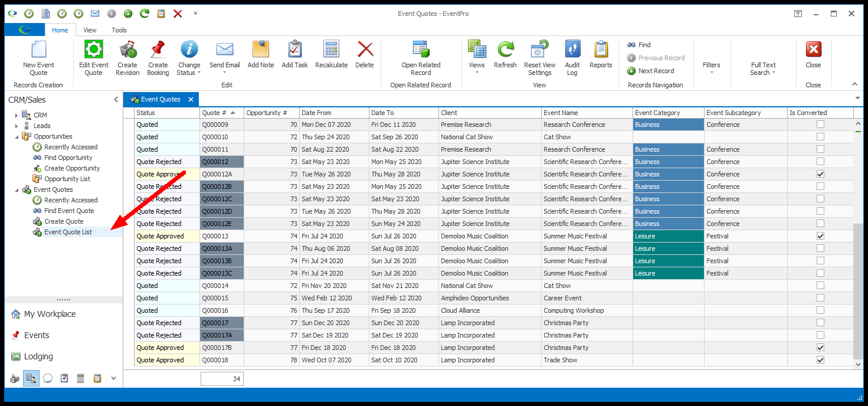Sort by Client column header

click(490, 113)
